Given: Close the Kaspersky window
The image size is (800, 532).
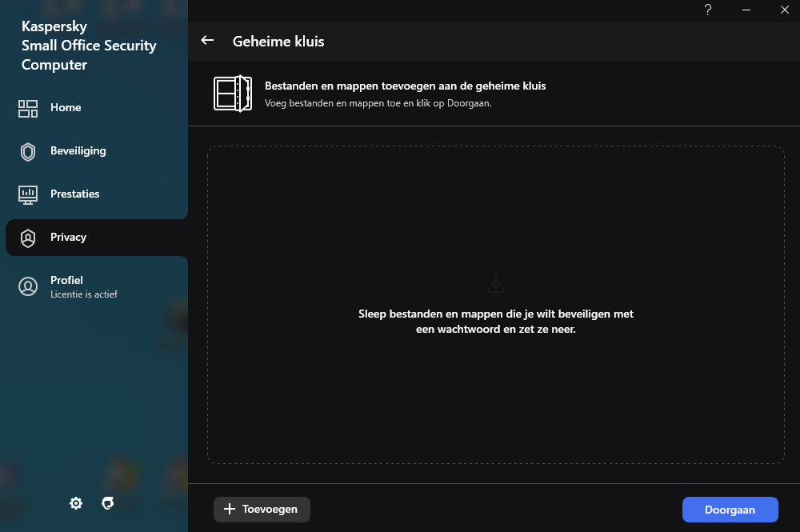Looking at the screenshot, I should click(785, 10).
